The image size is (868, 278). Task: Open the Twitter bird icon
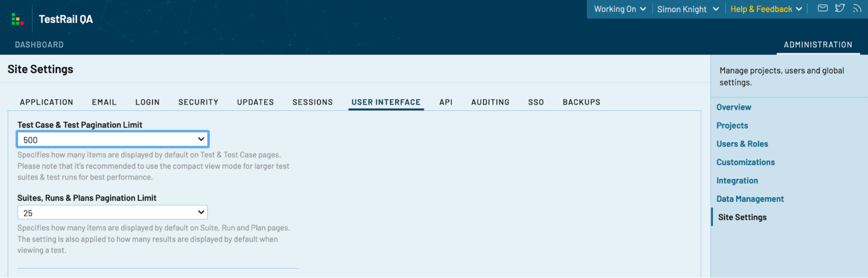[x=840, y=8]
